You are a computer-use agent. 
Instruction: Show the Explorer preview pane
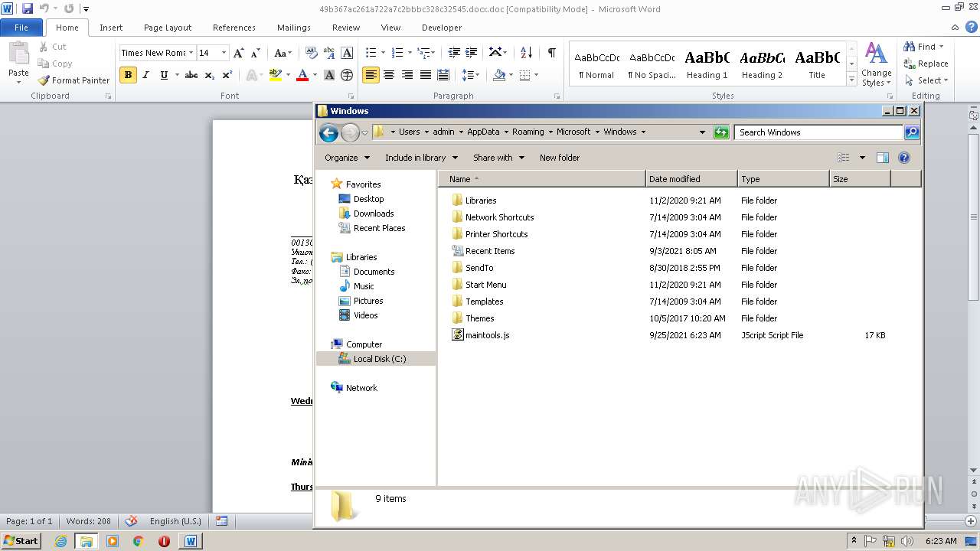pos(882,158)
